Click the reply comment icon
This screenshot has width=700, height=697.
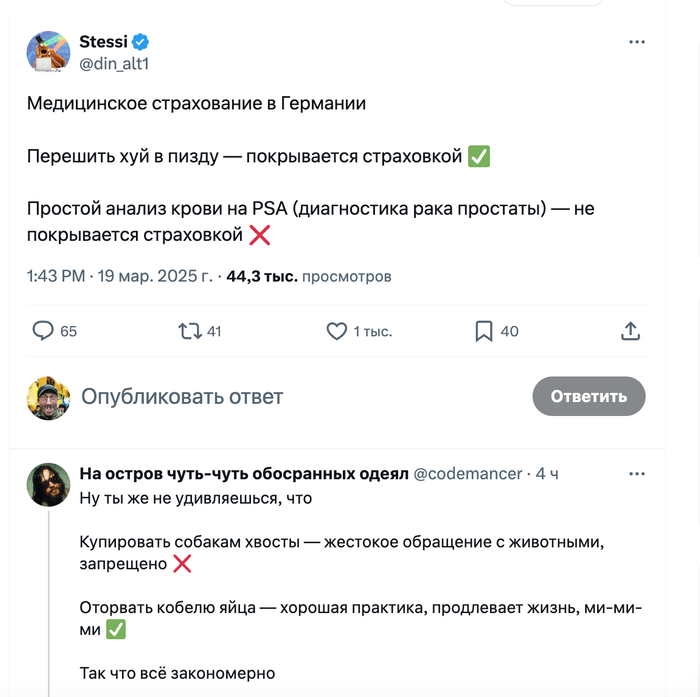click(x=44, y=331)
